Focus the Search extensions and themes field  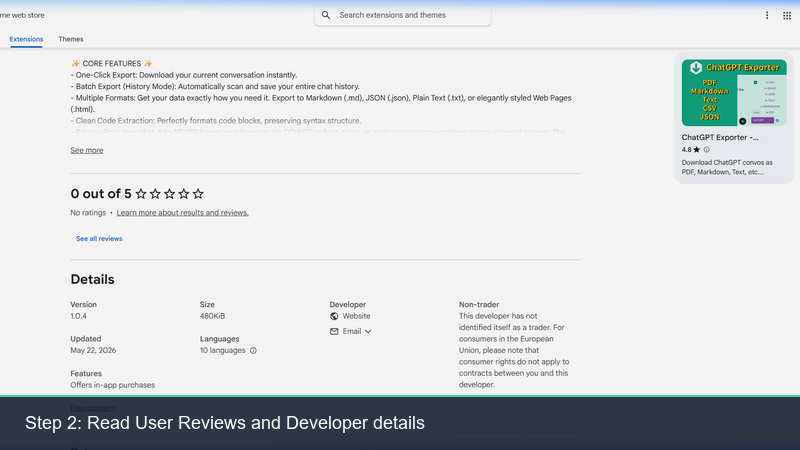point(403,15)
